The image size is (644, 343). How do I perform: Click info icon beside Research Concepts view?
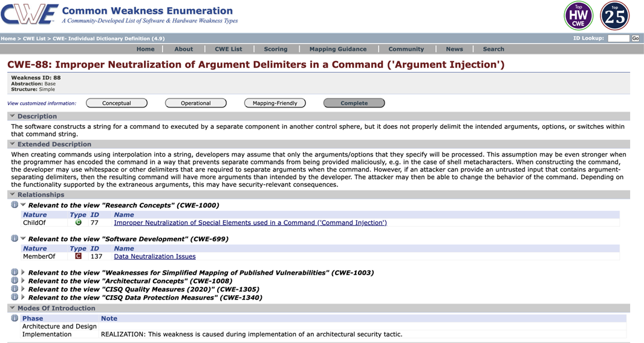coord(15,204)
